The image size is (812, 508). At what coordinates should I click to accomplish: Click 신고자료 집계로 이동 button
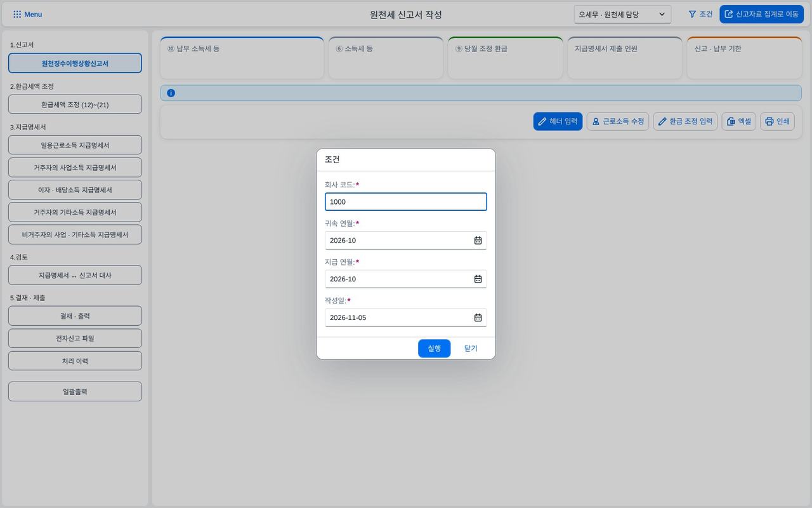click(761, 14)
